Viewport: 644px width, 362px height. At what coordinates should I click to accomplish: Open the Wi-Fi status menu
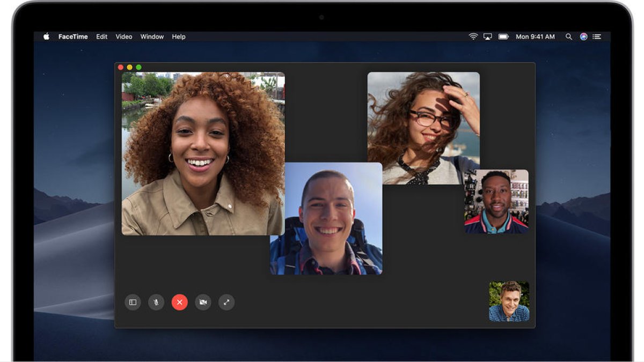[473, 36]
